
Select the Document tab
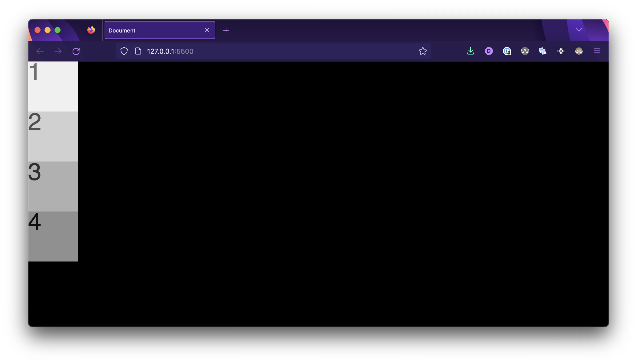(153, 30)
